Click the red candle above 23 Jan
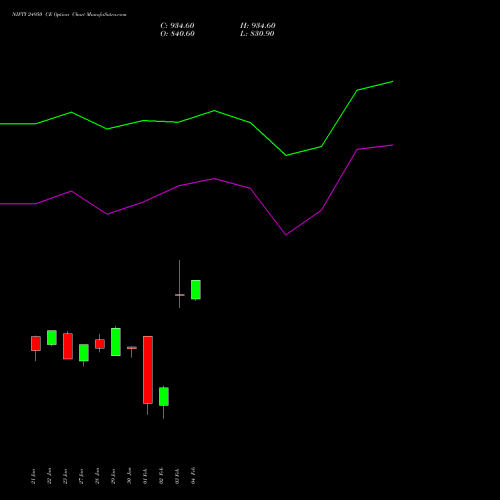This screenshot has width=500, height=500. pyautogui.click(x=68, y=346)
